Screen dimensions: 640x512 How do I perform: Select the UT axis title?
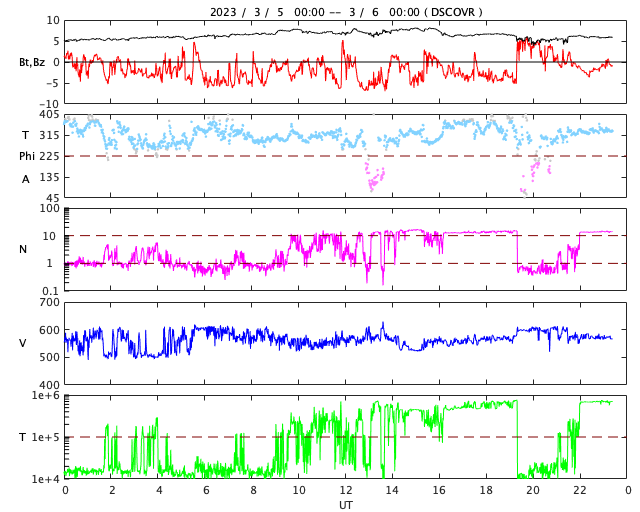click(345, 505)
